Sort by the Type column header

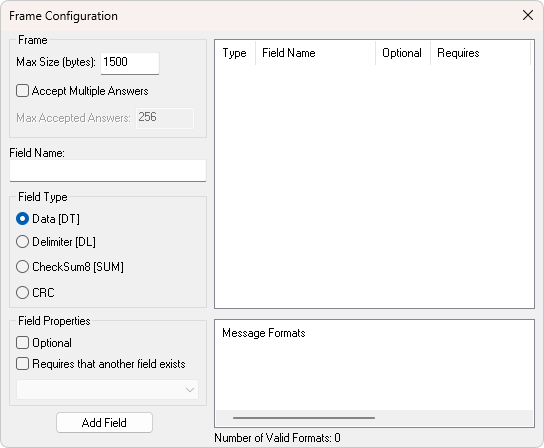pos(235,53)
